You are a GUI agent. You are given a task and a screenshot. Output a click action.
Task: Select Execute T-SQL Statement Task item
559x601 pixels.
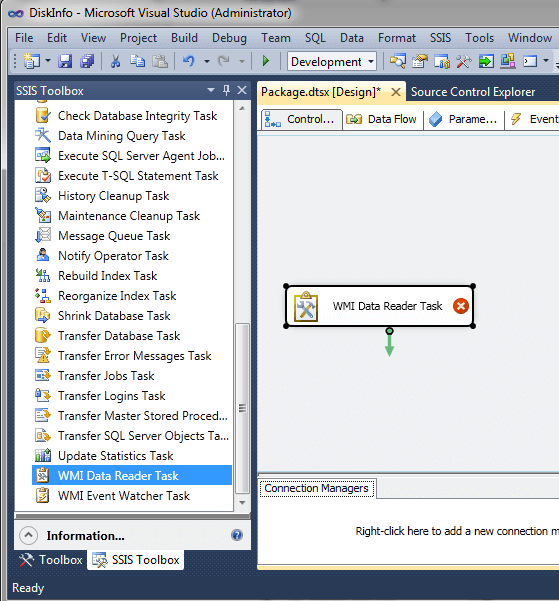[x=132, y=176]
